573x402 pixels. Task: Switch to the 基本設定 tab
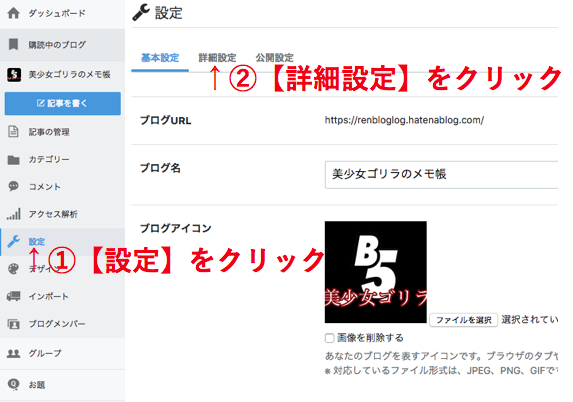(160, 58)
